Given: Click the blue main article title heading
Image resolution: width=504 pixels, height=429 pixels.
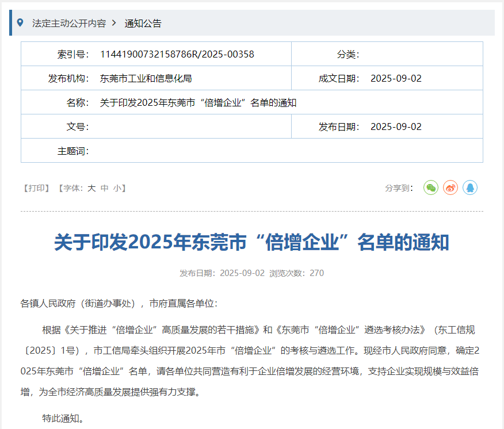Looking at the screenshot, I should coord(251,242).
